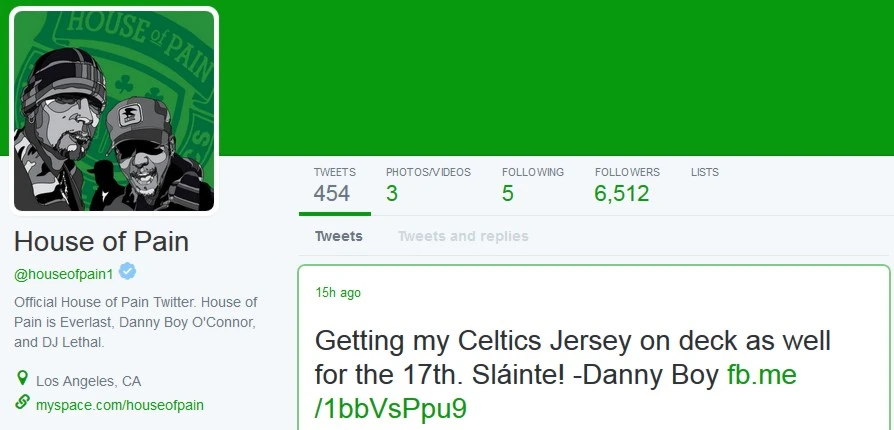Click the location pin icon

(x=22, y=378)
